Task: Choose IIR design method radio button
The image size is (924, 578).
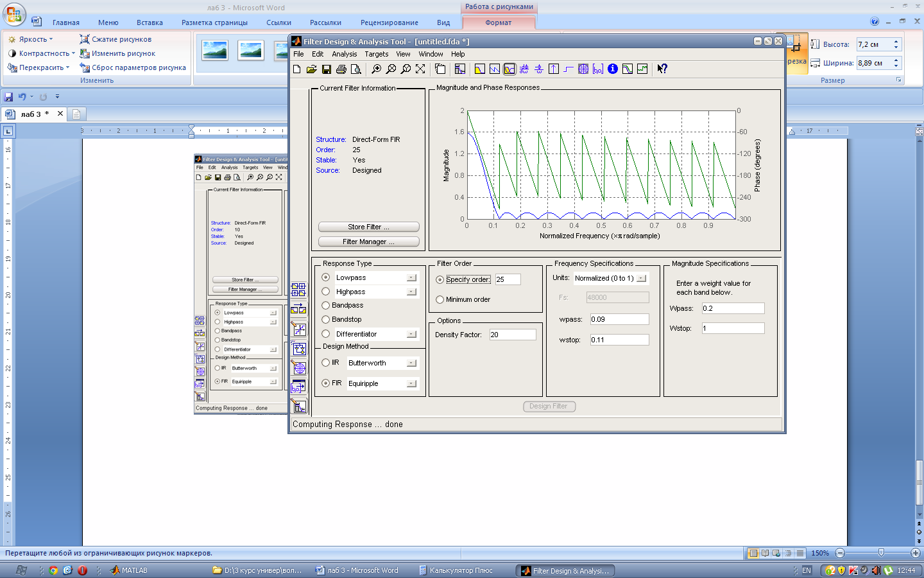Action: click(326, 363)
